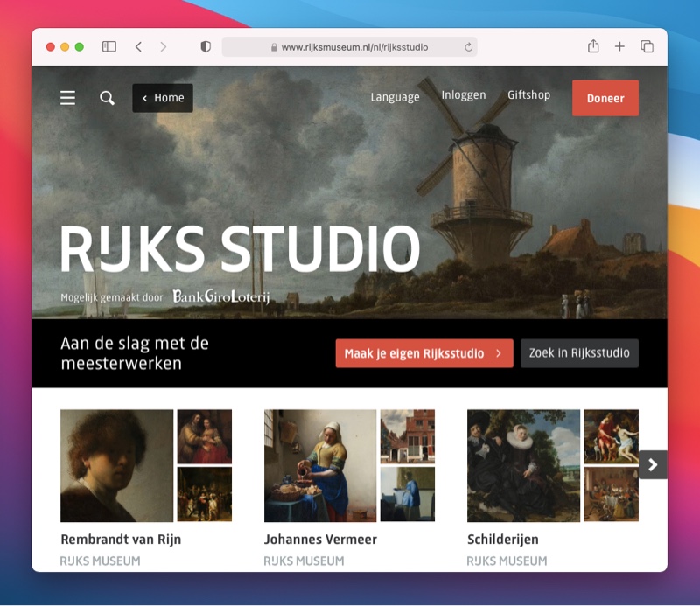Click RIJKS MUSEUM under Johannes Vermeer
The width and height of the screenshot is (700, 606).
[x=304, y=561]
